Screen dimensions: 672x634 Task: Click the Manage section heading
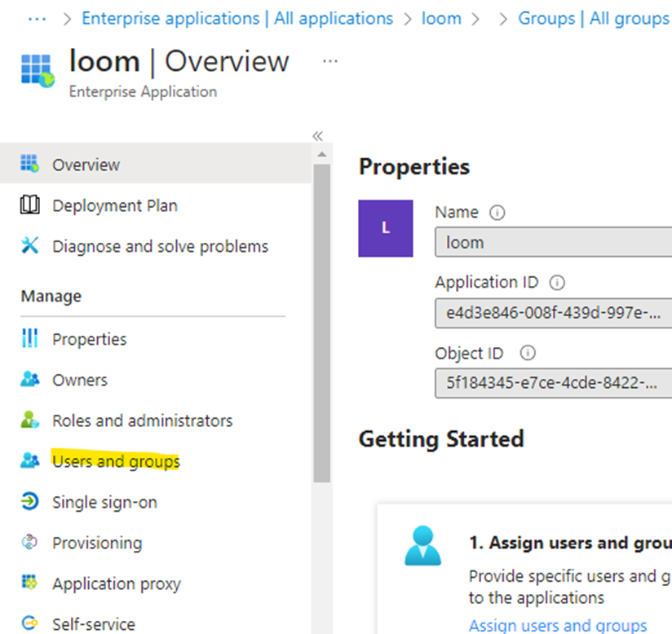51,296
